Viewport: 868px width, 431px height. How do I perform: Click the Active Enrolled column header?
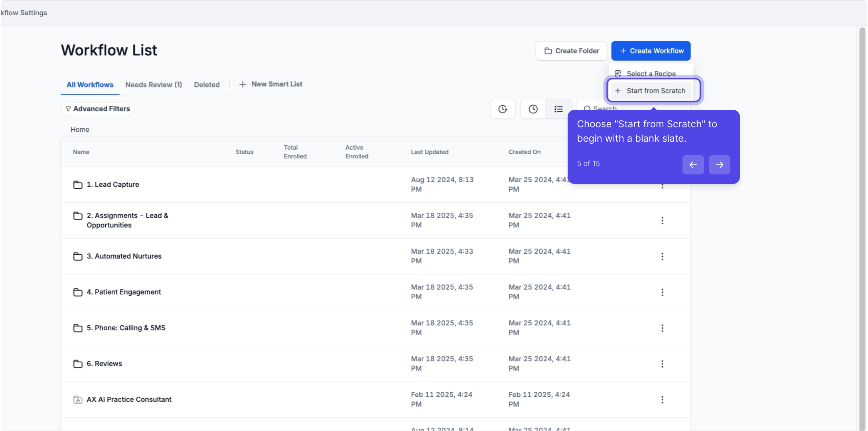(357, 152)
